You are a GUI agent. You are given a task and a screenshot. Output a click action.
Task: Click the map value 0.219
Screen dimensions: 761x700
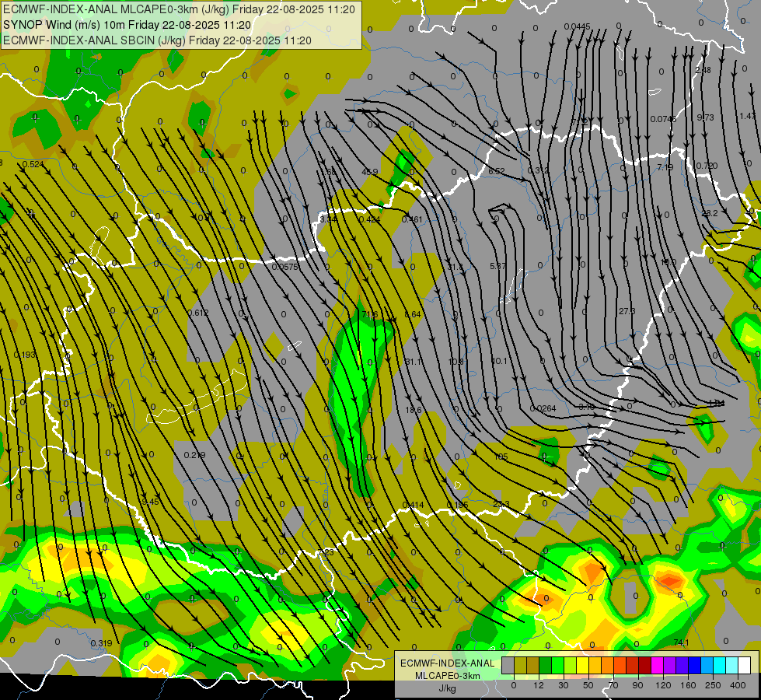(194, 455)
